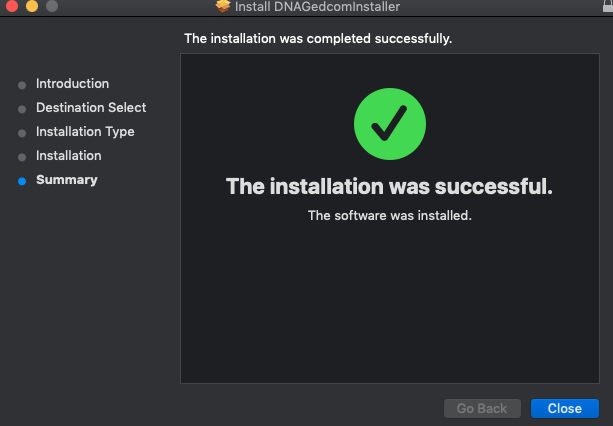Click the package icon in the title bar
This screenshot has width=613, height=426.
pyautogui.click(x=223, y=6)
